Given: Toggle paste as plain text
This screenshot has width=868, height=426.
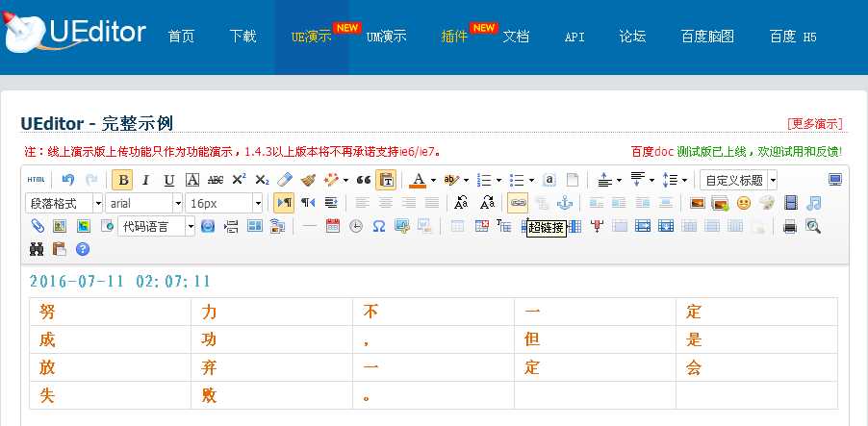Looking at the screenshot, I should (386, 180).
